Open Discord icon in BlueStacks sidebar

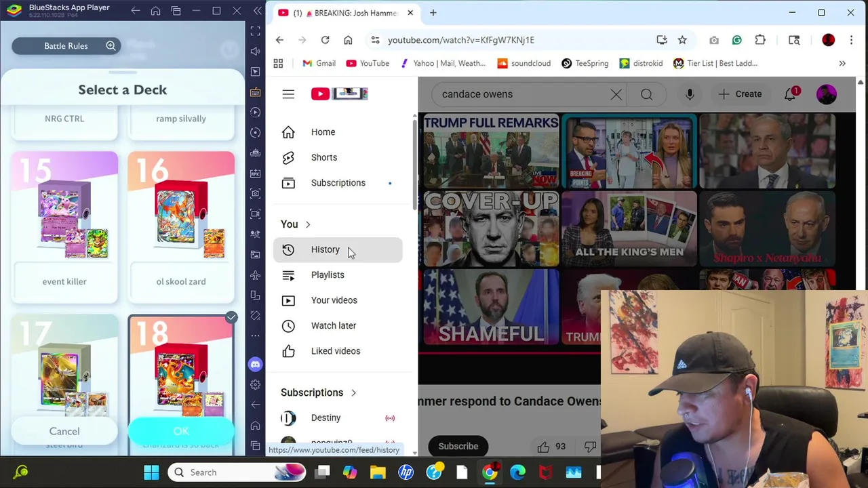255,365
